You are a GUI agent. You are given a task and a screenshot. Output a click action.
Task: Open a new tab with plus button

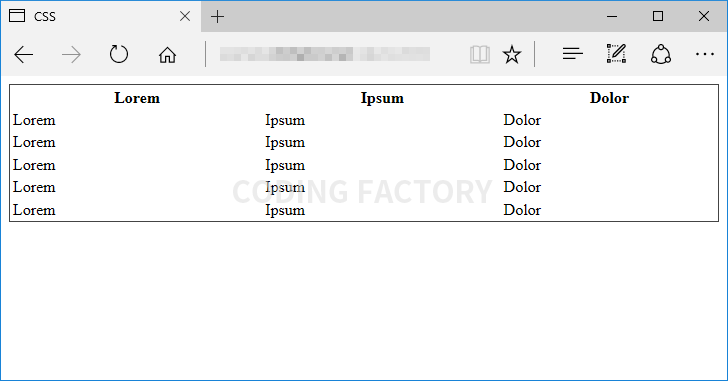[x=217, y=17]
